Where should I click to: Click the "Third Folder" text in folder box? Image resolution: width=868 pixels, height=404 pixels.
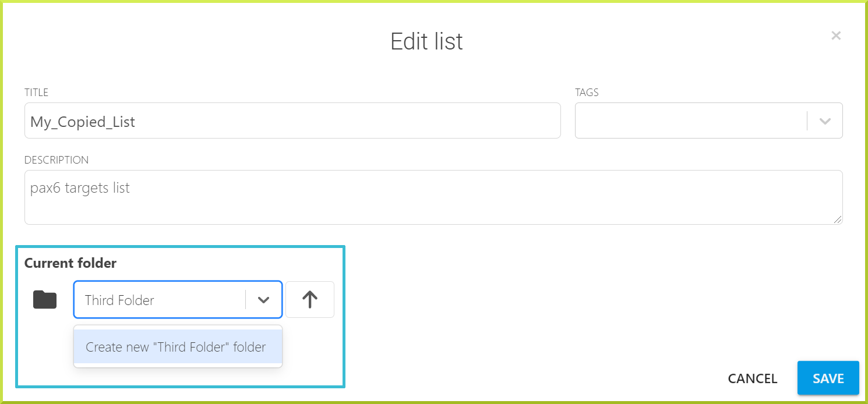(119, 300)
